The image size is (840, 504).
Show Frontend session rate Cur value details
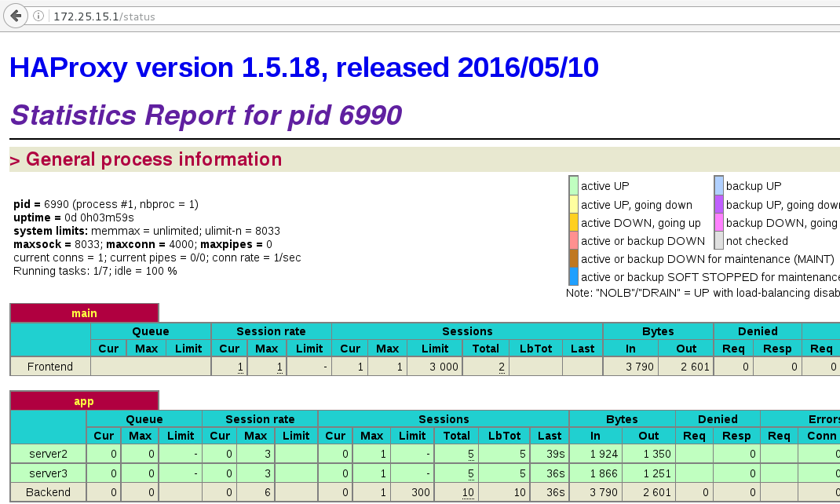click(240, 367)
